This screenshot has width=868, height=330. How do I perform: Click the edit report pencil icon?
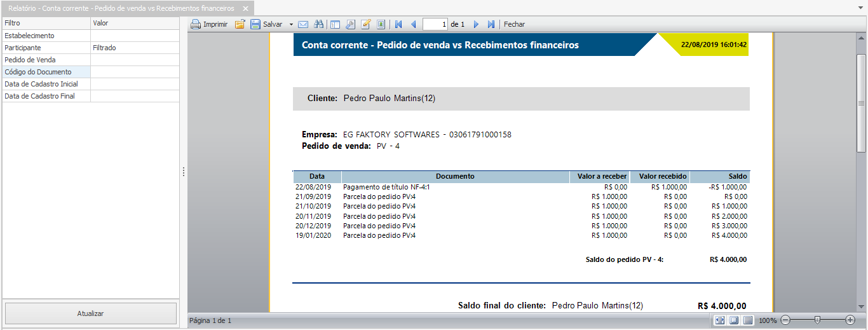[x=365, y=24]
